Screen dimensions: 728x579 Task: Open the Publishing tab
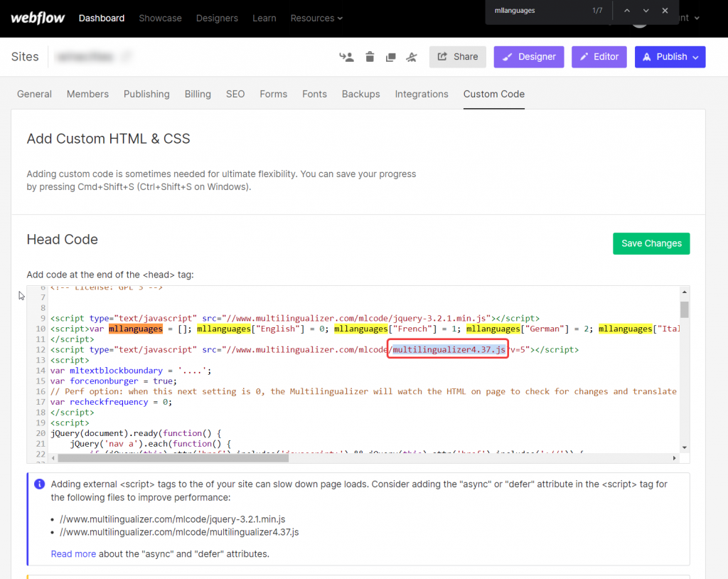pyautogui.click(x=146, y=94)
